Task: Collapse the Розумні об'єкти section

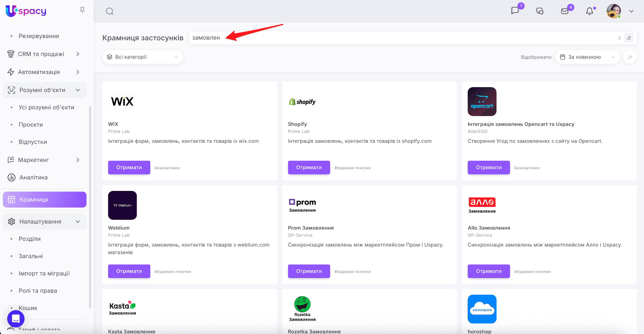Action: [x=45, y=90]
